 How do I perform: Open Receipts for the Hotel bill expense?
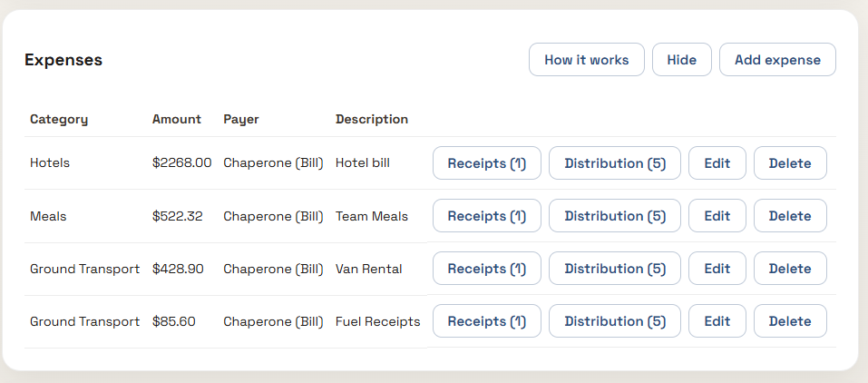(x=486, y=163)
